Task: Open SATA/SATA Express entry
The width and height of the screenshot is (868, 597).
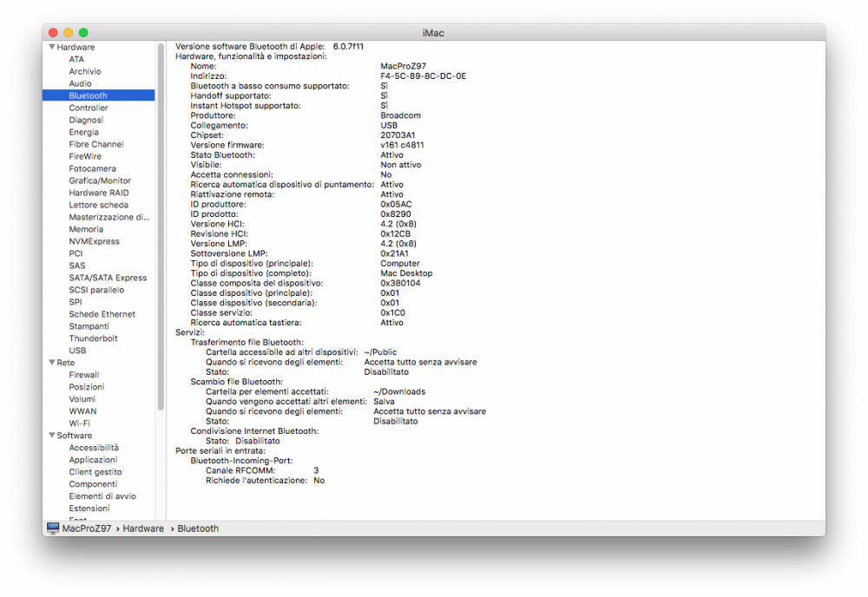Action: 108,279
